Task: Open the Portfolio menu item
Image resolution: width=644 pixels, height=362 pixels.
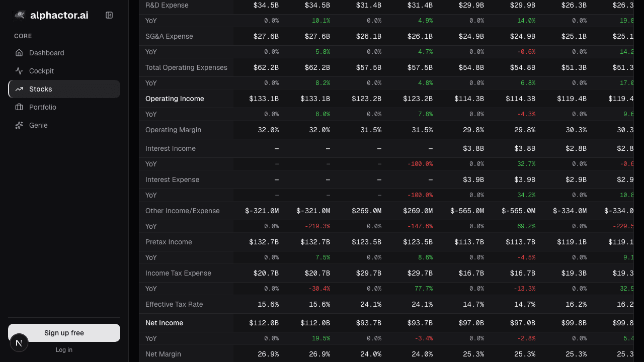Action: click(x=64, y=107)
